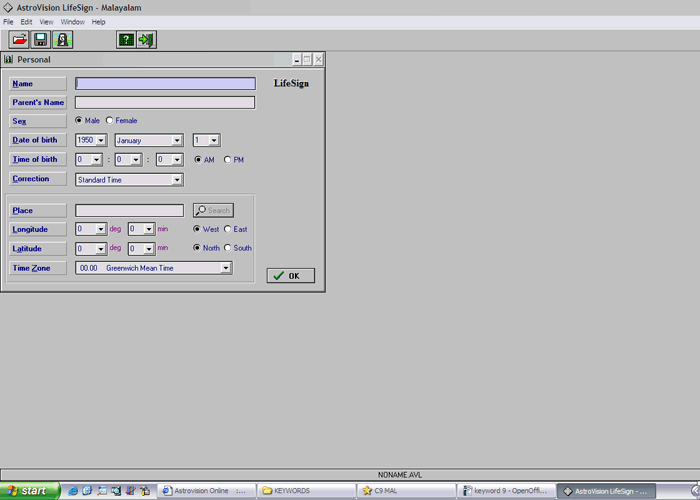Screen dimensions: 700x500
Task: Open the birth day dropdown showing 1
Action: 214,140
